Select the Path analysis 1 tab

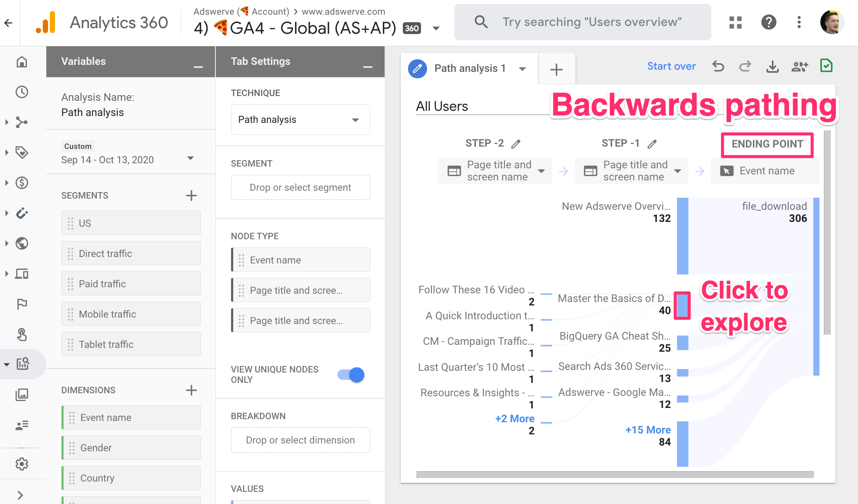pos(470,68)
